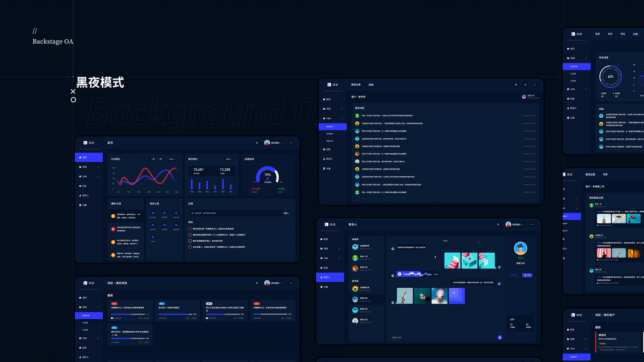Screen dimensions: 644x362
Task: Click the list-sort icon in CRM activity window header
Action: click(x=525, y=84)
